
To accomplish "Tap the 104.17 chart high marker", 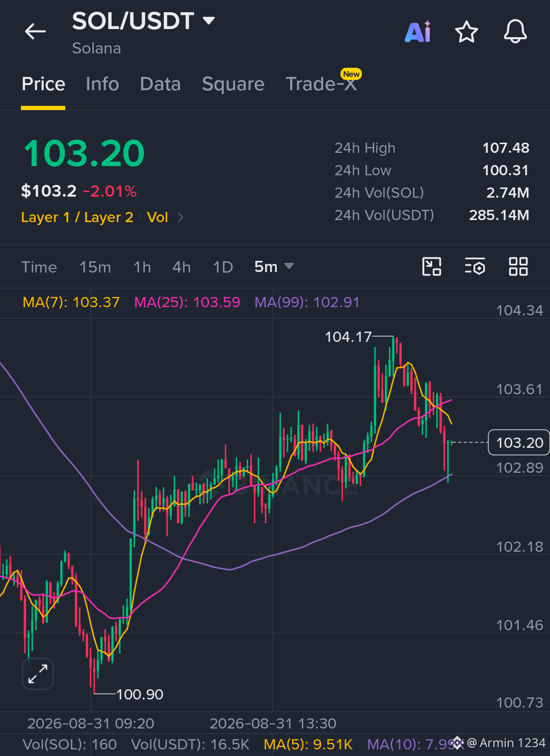I will tap(348, 337).
